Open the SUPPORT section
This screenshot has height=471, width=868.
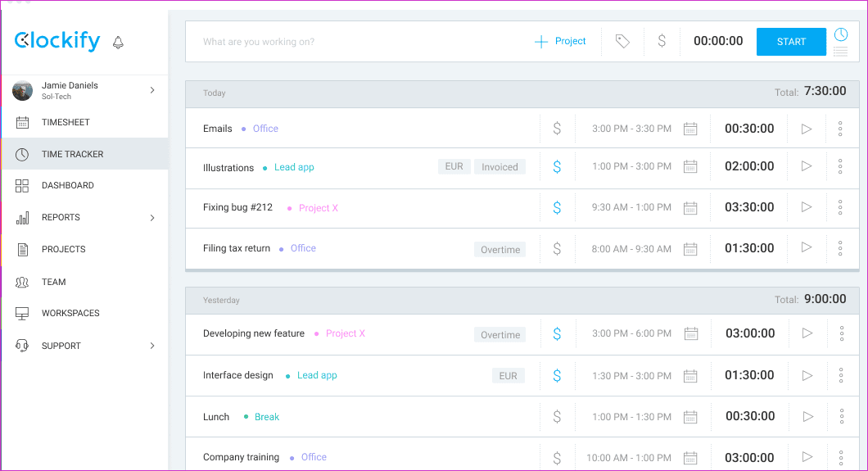click(x=61, y=346)
